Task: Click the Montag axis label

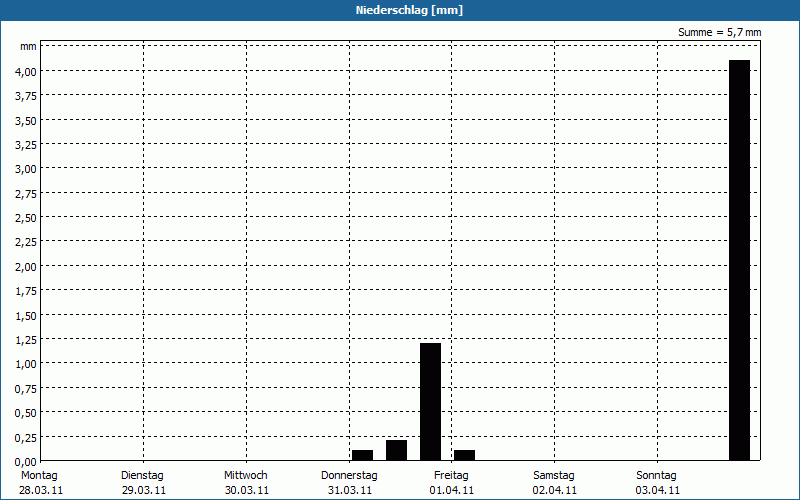Action: 39,476
